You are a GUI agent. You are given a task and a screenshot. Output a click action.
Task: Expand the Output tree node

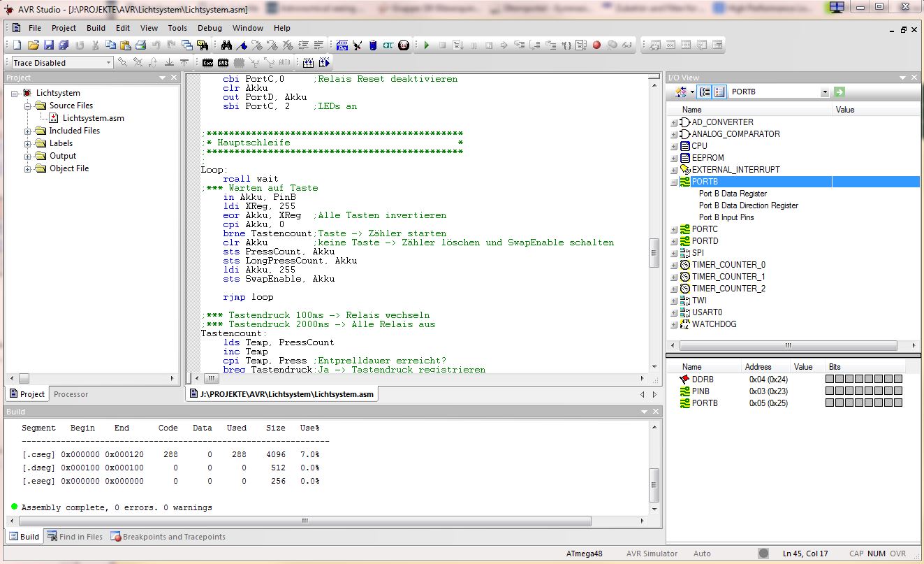tap(28, 156)
